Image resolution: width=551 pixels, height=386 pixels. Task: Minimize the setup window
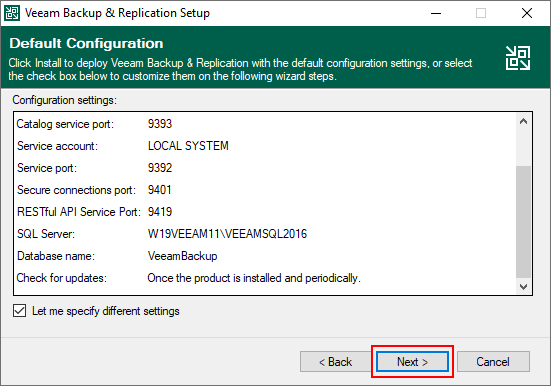click(436, 13)
